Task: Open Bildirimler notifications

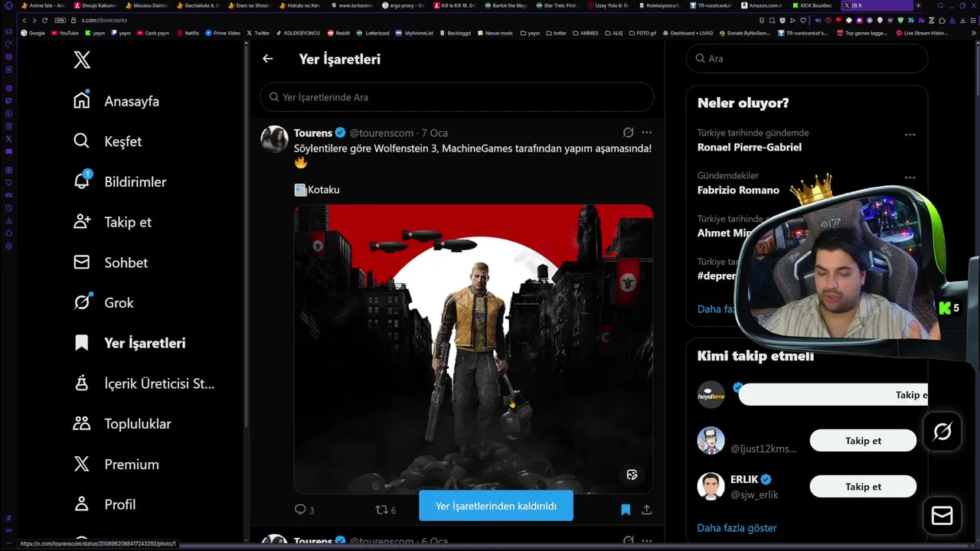Action: pyautogui.click(x=119, y=181)
